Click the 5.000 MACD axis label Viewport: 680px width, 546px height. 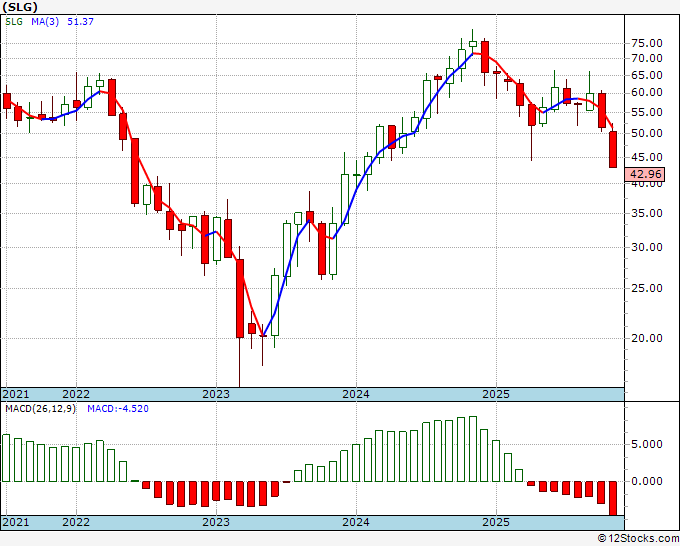coord(647,445)
